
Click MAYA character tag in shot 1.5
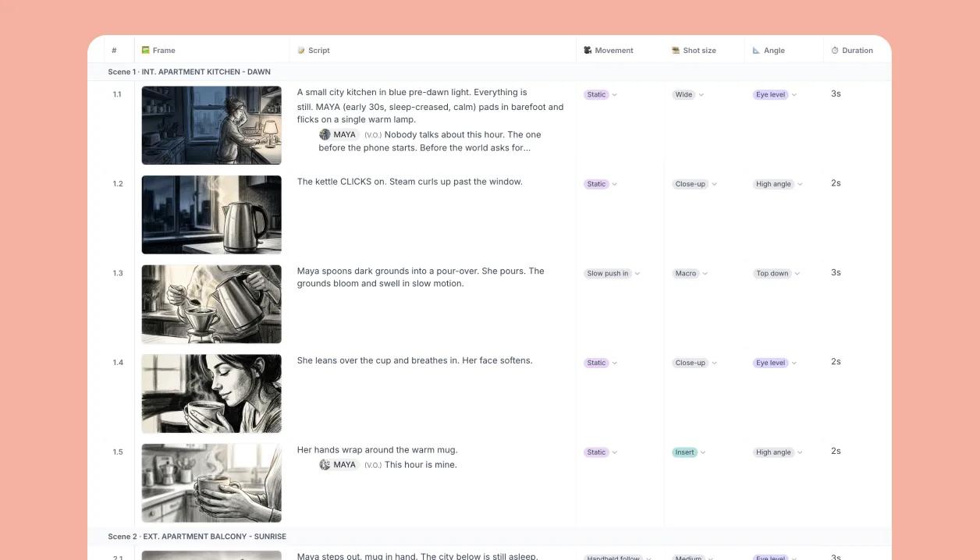tap(338, 464)
